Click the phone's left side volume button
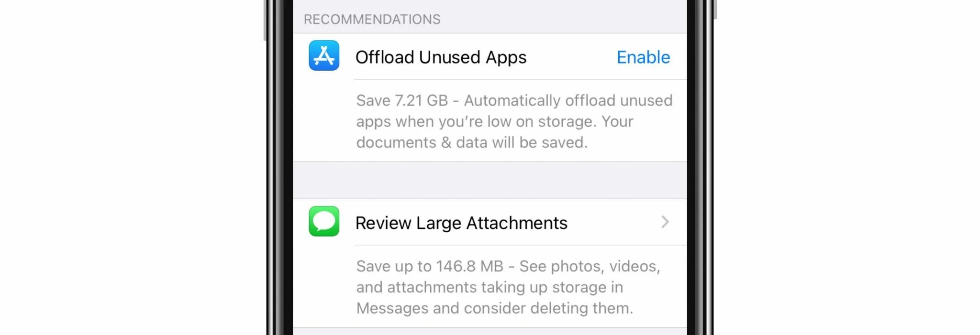980x335 pixels. [x=265, y=20]
